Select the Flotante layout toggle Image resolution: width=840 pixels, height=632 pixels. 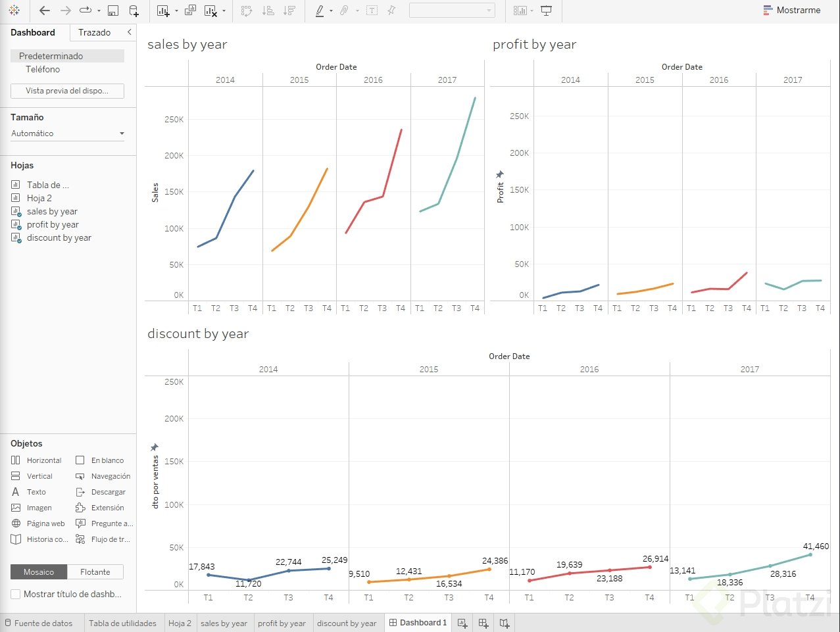point(95,572)
